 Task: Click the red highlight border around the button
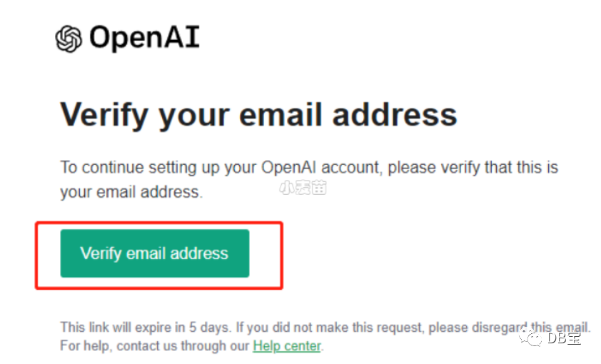159,223
